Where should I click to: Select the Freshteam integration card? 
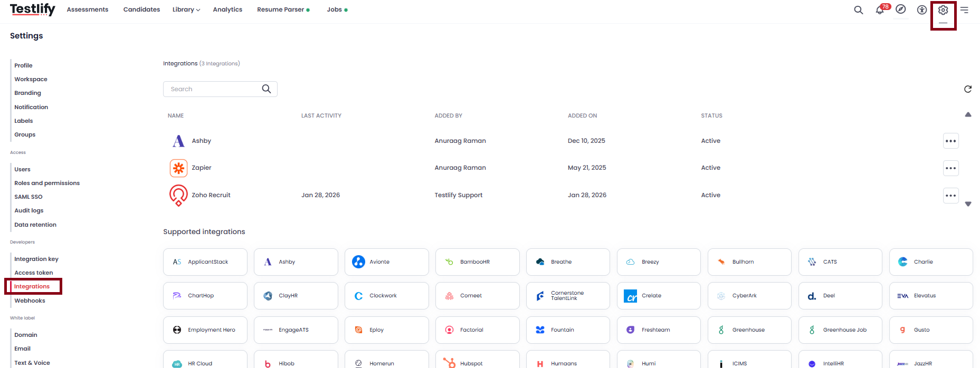(659, 330)
